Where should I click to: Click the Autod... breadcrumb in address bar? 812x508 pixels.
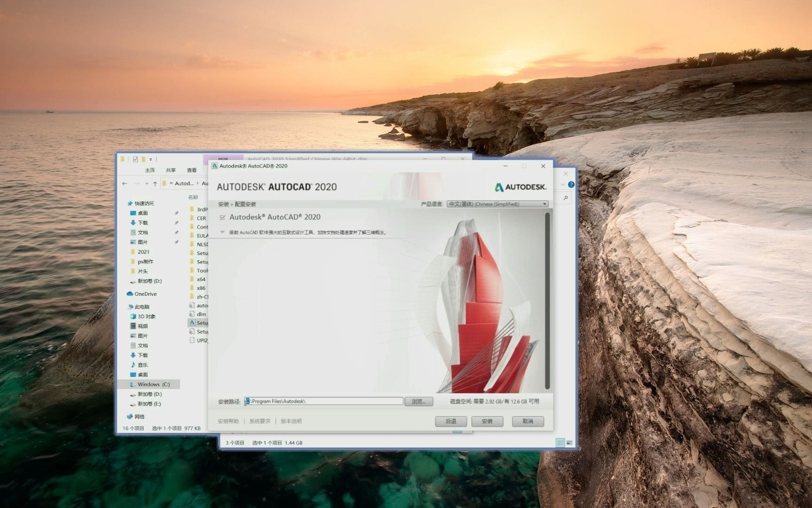pos(184,183)
